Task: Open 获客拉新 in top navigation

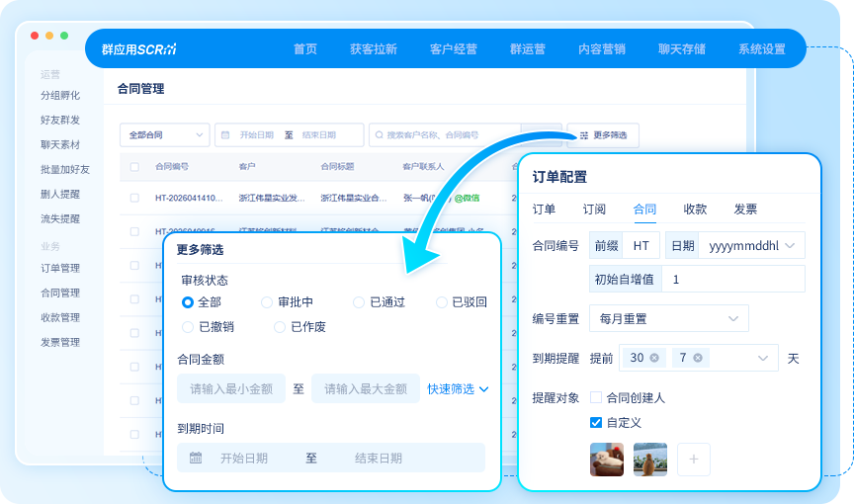Action: click(373, 49)
